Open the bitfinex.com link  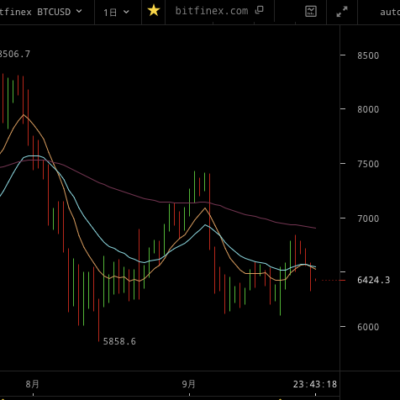pyautogui.click(x=212, y=11)
